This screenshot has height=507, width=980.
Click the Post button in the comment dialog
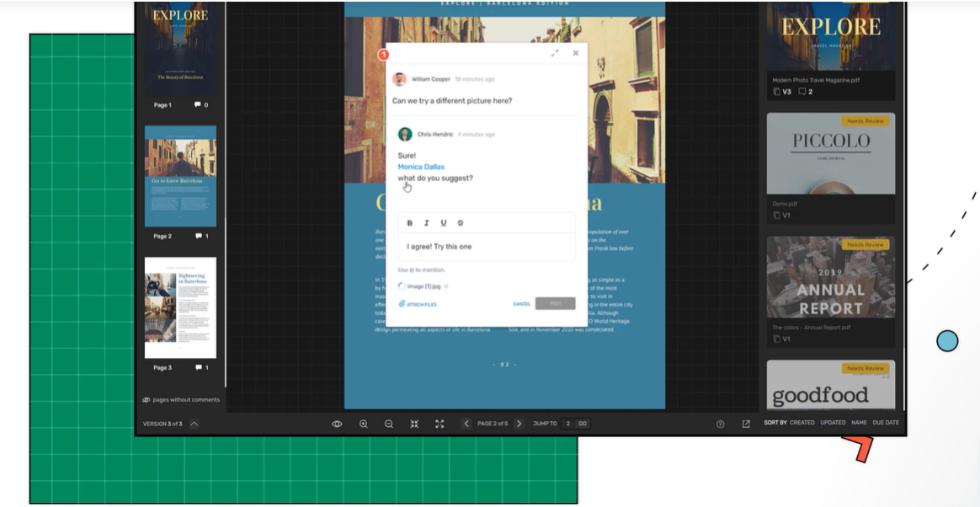point(555,303)
